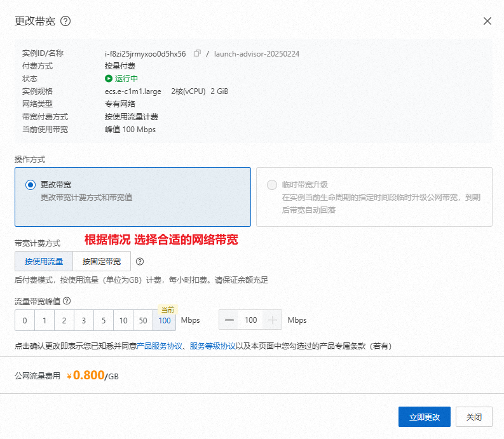
Task: Open the 产品服务协议 link
Action: [160, 346]
